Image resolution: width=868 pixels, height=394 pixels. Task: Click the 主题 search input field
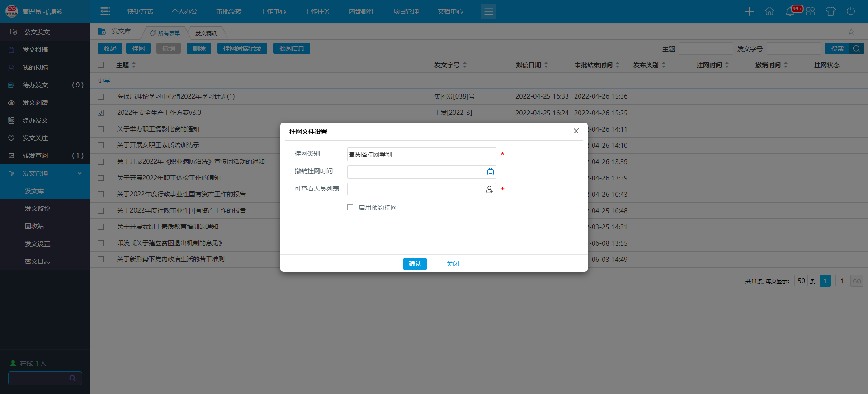[706, 48]
